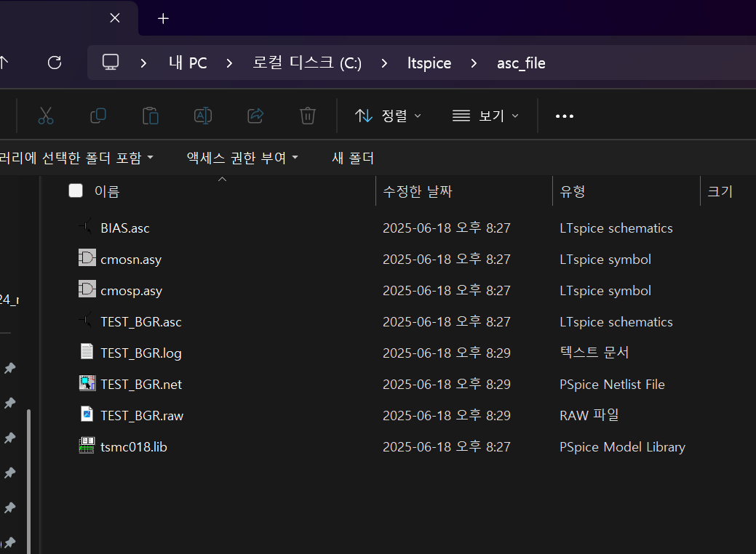Add a new tab with plus button
This screenshot has height=554, width=756.
164,18
